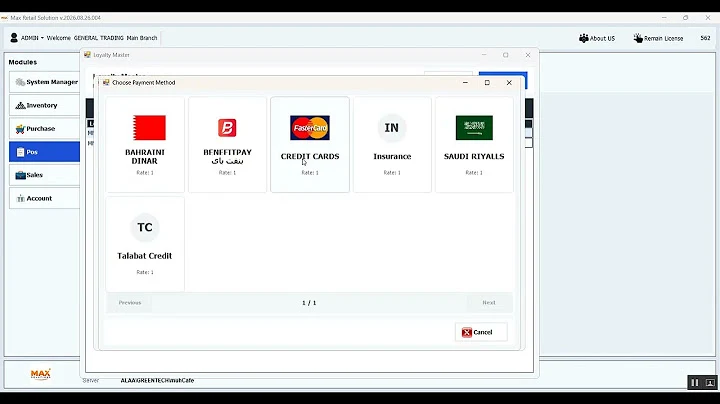Screen dimensions: 720x404
Task: Click the Loyalty Master title icon
Action: [x=87, y=55]
